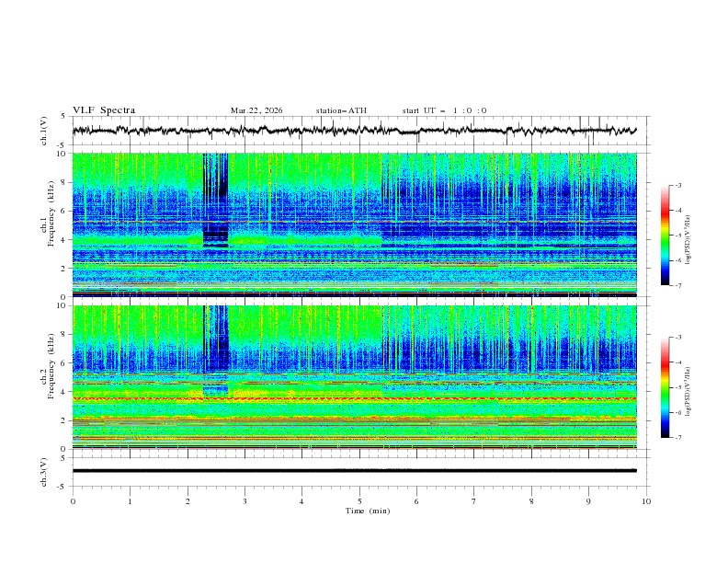Screen dimensions: 728x563
Task: Click the ch.1 voltage waveform trace
Action: [354, 131]
